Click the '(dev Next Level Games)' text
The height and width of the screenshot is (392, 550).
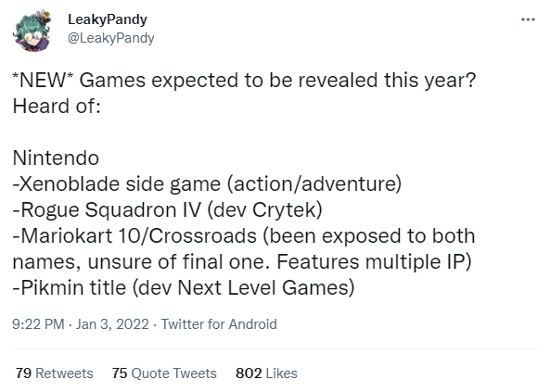[x=243, y=288]
